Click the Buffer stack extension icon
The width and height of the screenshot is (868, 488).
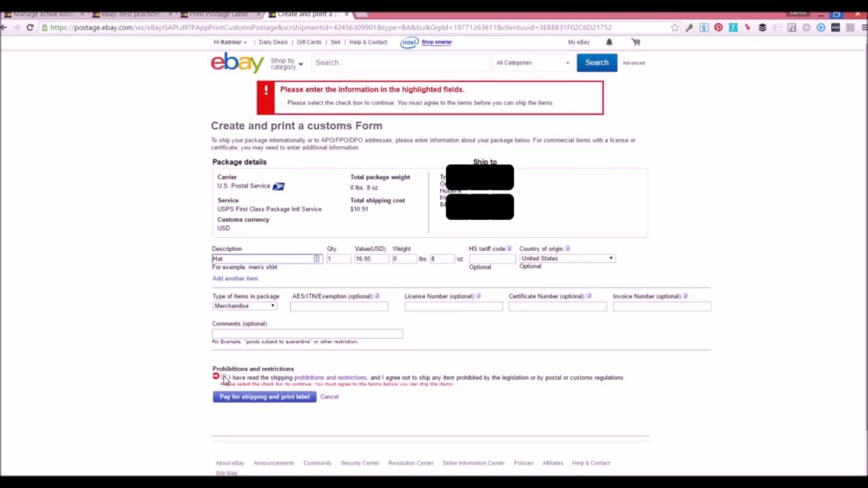[762, 27]
